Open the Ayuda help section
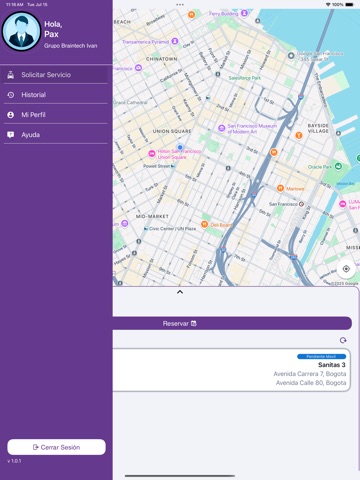 (x=55, y=135)
